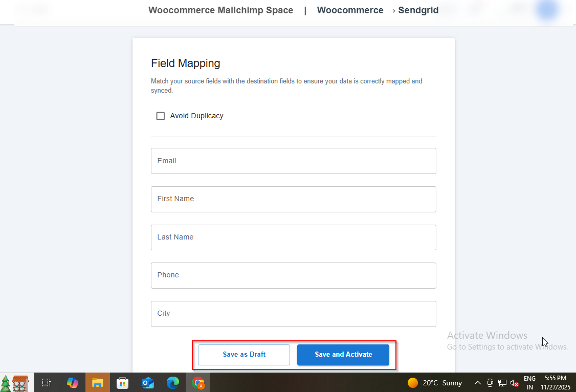Switch to the Chrome taskbar icon
This screenshot has width=576, height=392.
click(198, 382)
